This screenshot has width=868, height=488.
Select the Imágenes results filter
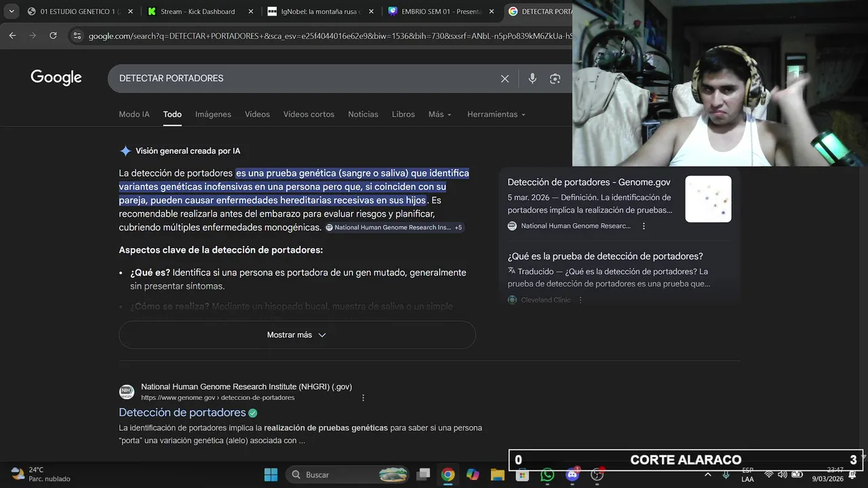213,115
